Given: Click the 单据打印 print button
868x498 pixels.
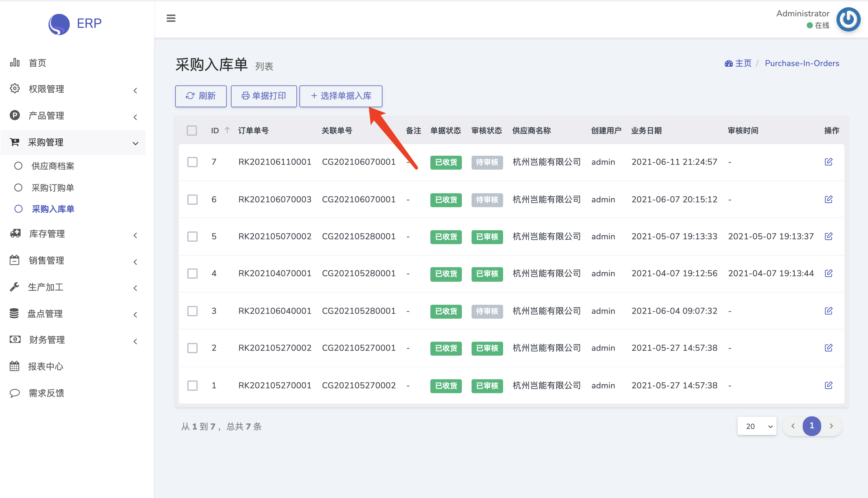Looking at the screenshot, I should (x=263, y=96).
